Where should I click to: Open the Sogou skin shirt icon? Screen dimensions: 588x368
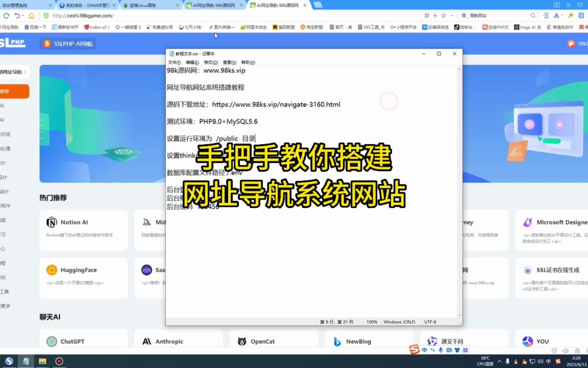[x=457, y=350]
